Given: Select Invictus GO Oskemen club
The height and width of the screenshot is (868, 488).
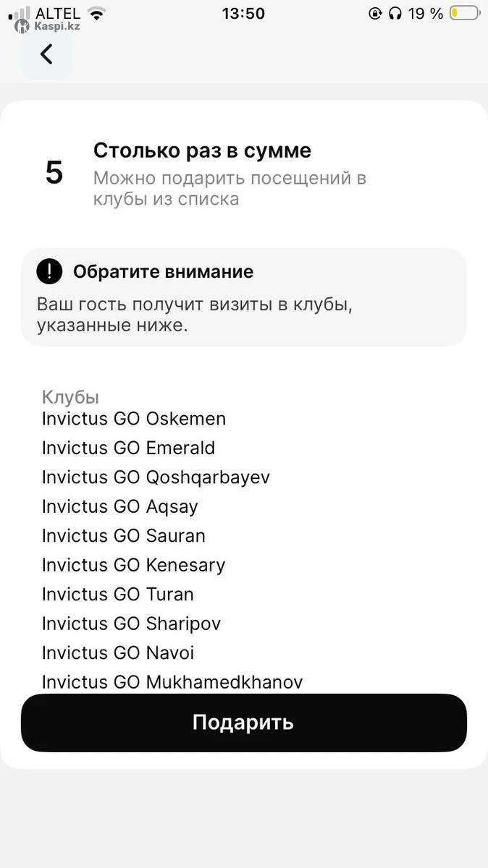Looking at the screenshot, I should [134, 419].
